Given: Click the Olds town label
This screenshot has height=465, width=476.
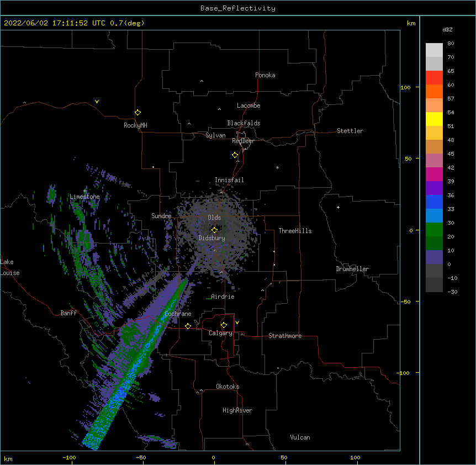Looking at the screenshot, I should (x=214, y=218).
